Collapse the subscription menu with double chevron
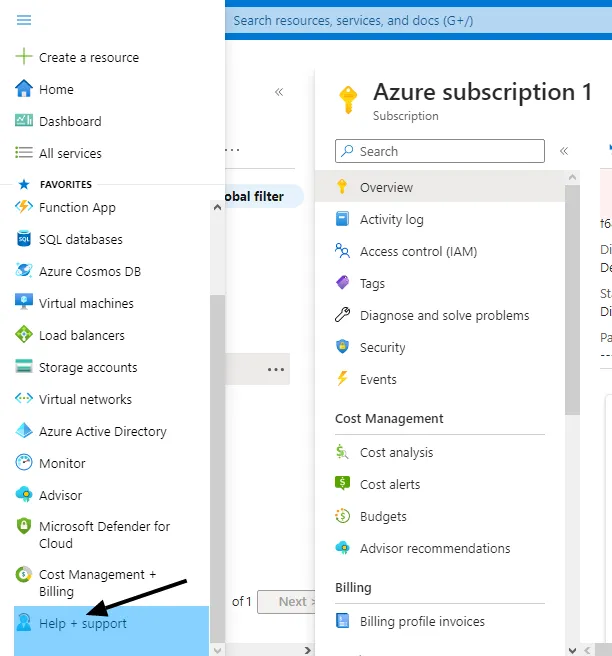Viewport: 612px width, 656px height. click(x=564, y=151)
